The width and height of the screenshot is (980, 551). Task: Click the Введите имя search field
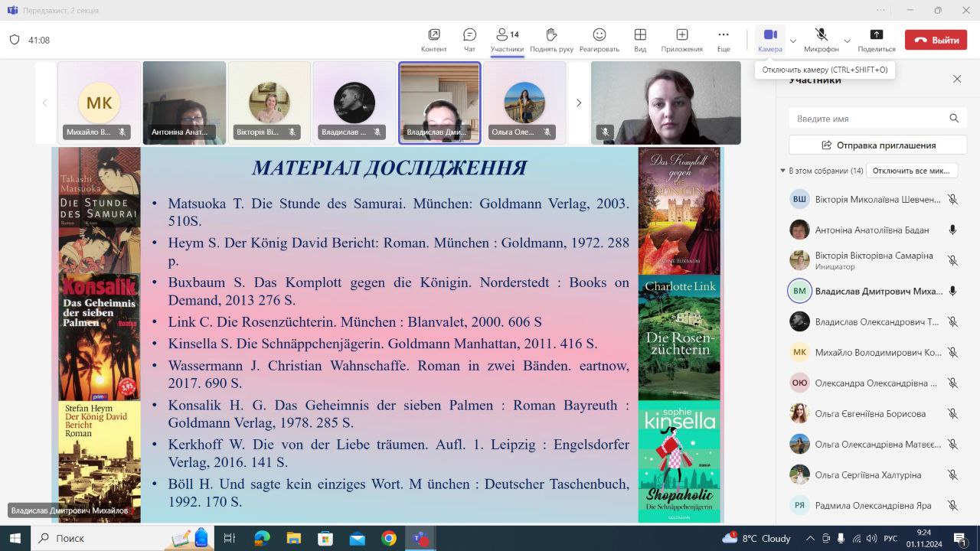coord(878,119)
